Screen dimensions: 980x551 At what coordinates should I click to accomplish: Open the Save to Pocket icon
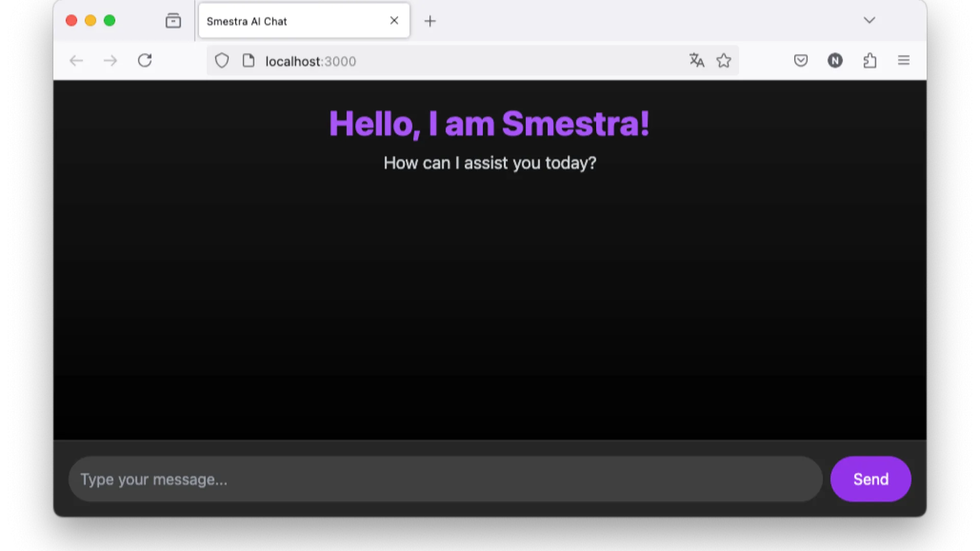point(801,61)
